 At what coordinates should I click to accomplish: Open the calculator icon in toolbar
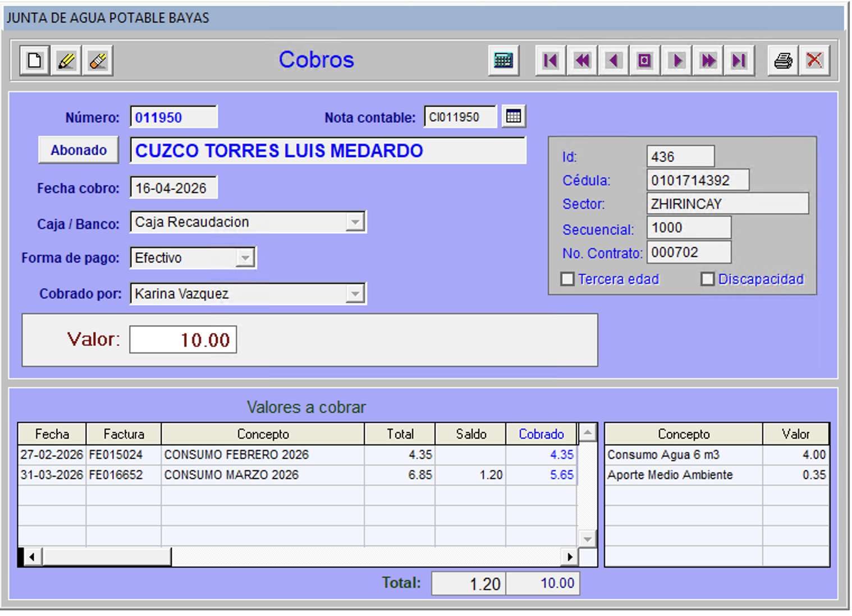[x=503, y=60]
